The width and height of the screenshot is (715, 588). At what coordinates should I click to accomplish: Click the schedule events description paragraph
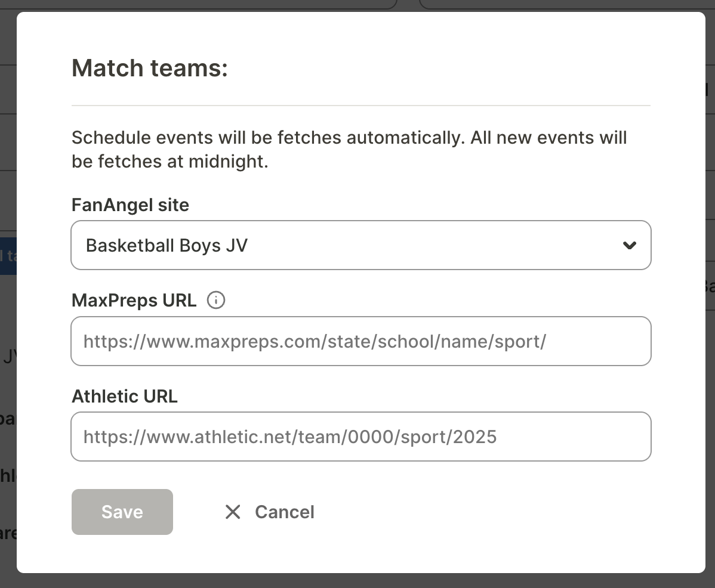tap(349, 150)
